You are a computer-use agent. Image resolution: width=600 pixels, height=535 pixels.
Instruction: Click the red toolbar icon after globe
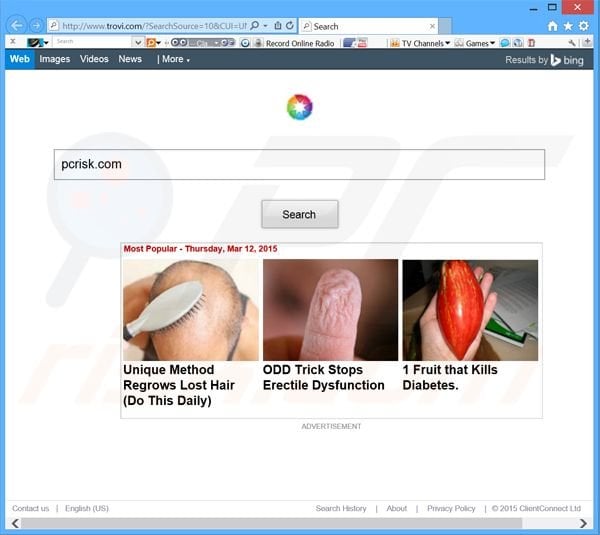[x=531, y=42]
